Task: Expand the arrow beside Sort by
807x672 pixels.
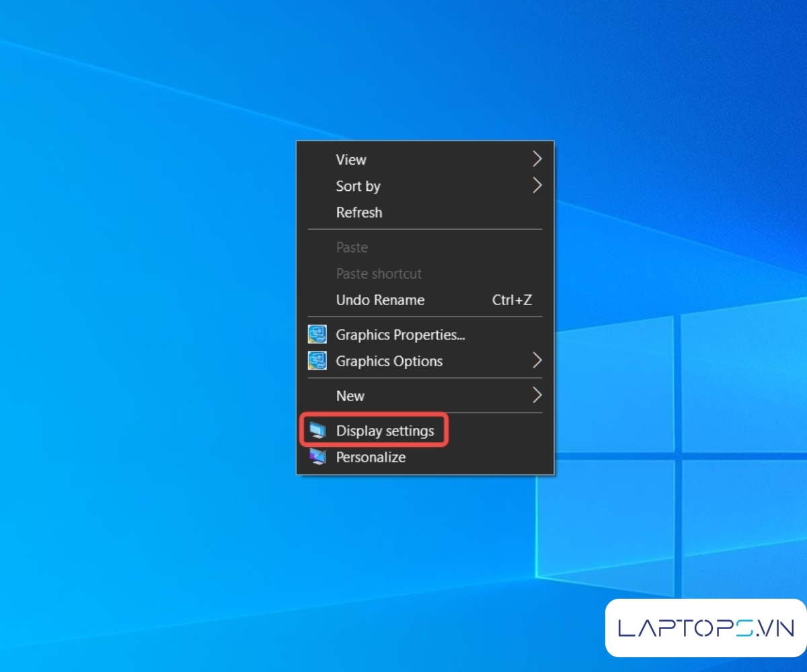Action: pyautogui.click(x=537, y=185)
